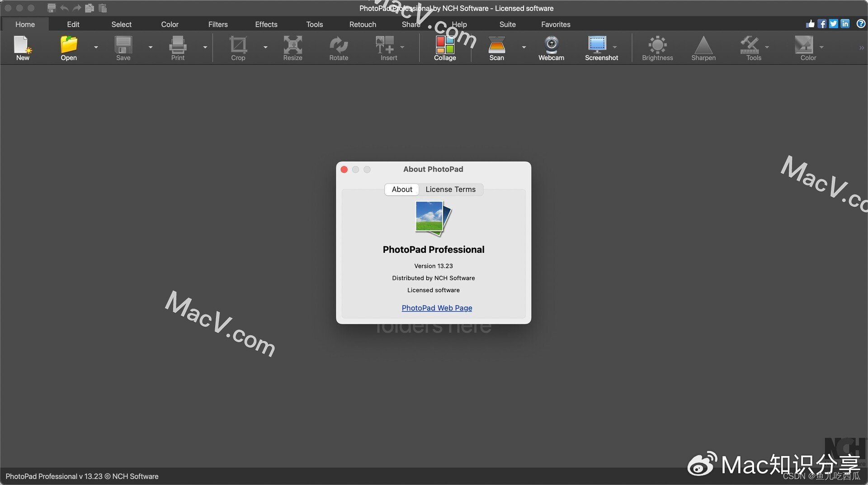Click the Webcam capture icon
The width and height of the screenshot is (868, 485).
click(551, 48)
